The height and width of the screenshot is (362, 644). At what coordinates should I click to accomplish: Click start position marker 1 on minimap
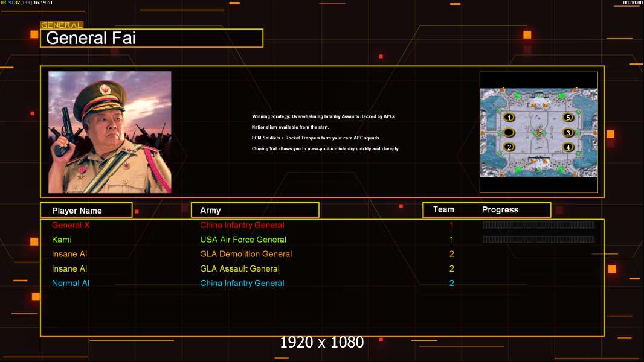[509, 118]
